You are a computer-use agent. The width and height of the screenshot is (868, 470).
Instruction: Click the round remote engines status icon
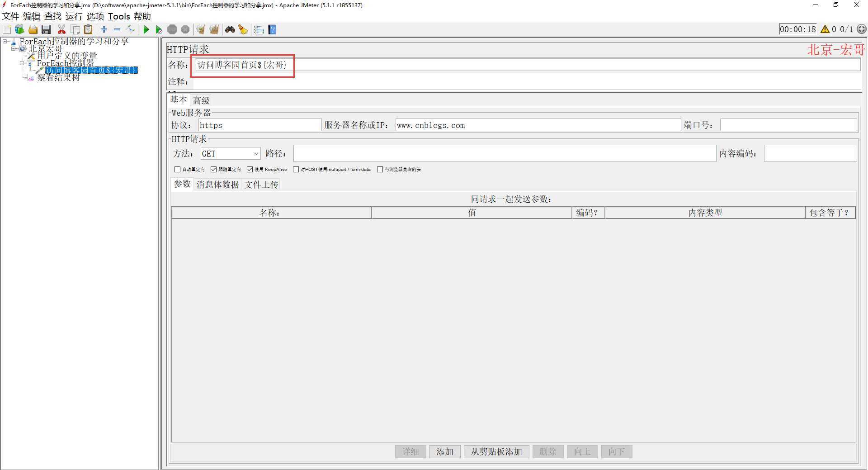pos(862,29)
